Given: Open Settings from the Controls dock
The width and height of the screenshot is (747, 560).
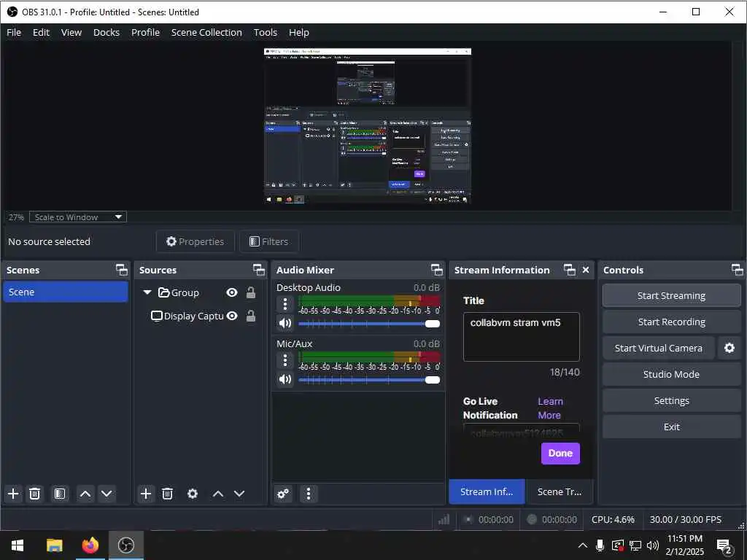Looking at the screenshot, I should (671, 400).
